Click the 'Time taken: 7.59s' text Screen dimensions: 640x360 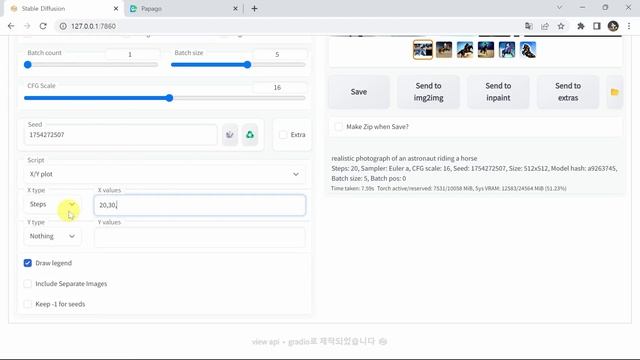(x=352, y=189)
